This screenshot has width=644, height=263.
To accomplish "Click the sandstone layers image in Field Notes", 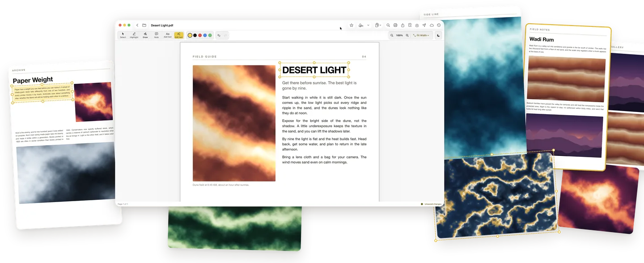I will (x=567, y=79).
